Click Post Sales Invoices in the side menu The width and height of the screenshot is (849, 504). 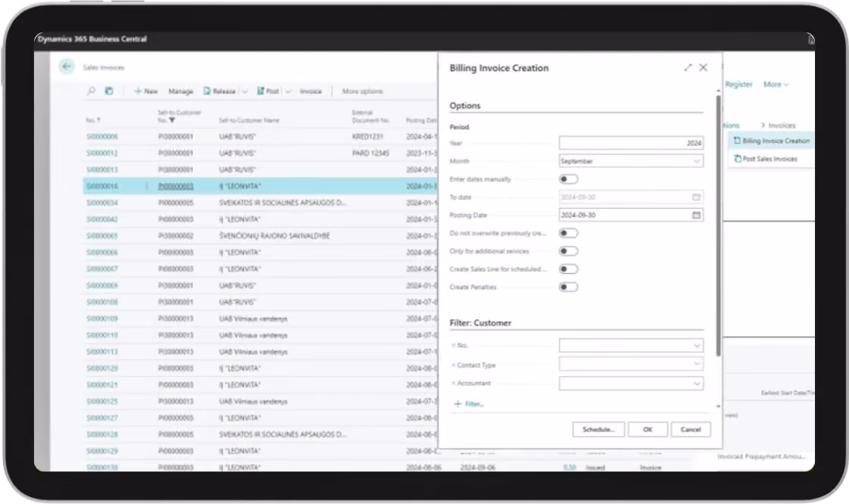pos(766,159)
